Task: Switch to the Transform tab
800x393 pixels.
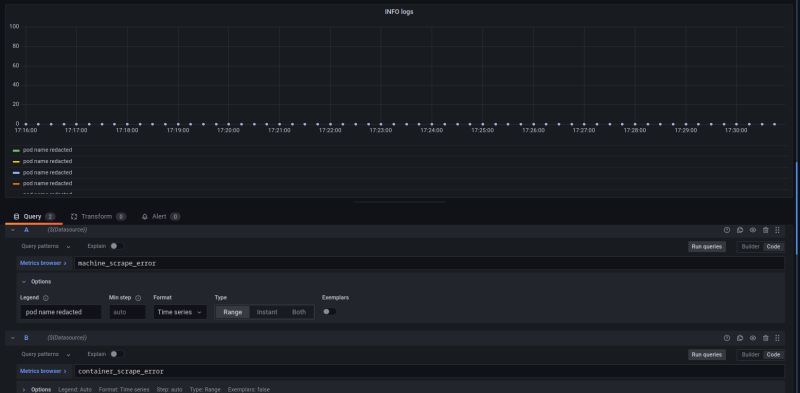Action: pos(98,216)
